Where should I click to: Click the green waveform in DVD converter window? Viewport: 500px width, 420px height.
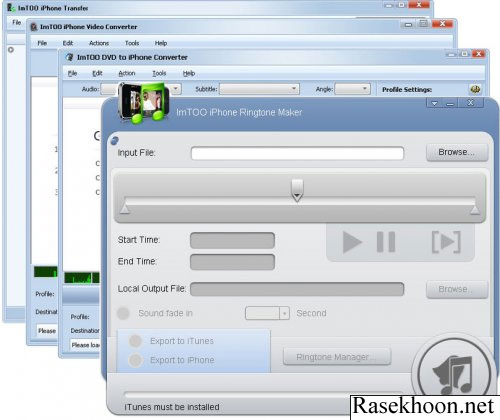[x=82, y=278]
